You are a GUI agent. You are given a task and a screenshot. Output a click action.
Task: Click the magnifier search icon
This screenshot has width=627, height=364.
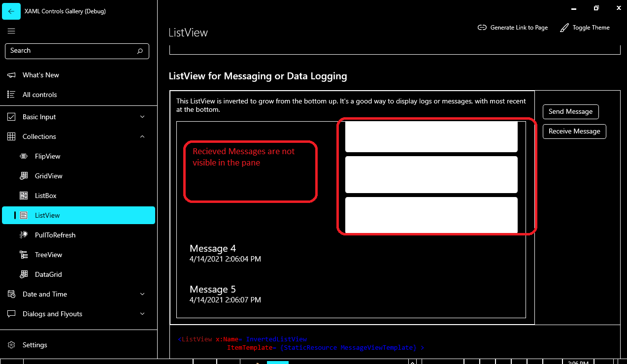(140, 51)
